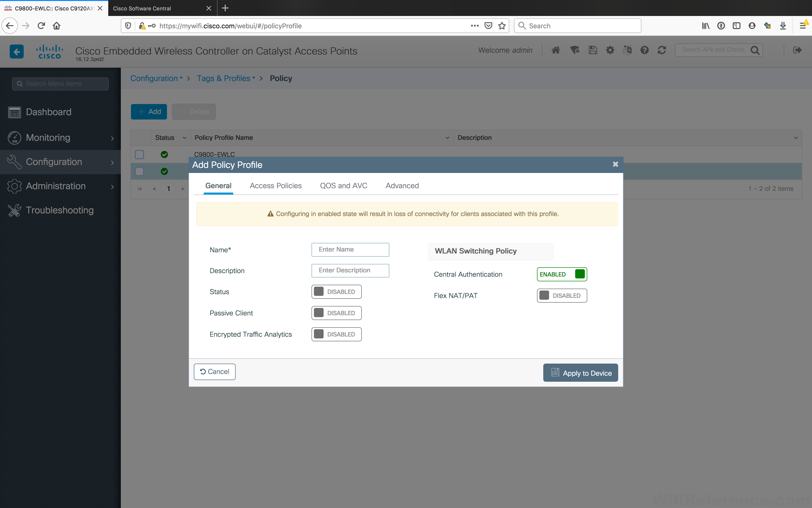Viewport: 812px width, 508px height.
Task: Click the Name input field
Action: point(350,250)
